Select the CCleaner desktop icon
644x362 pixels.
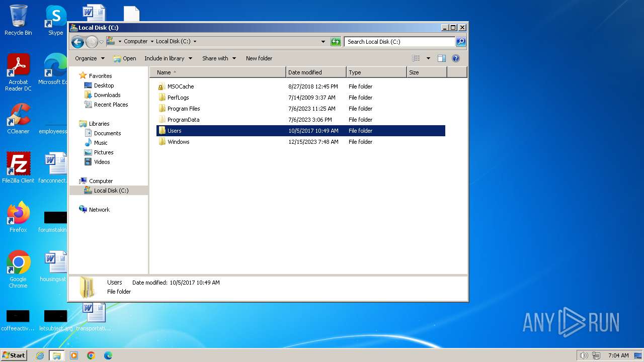click(18, 119)
